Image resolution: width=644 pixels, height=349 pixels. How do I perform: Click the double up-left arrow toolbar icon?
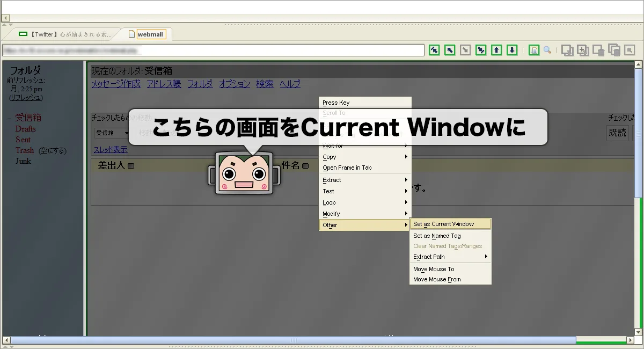point(435,50)
